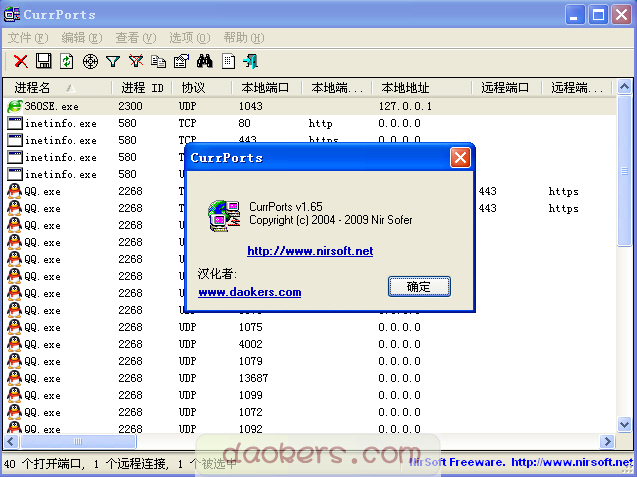Click the report page toolbar icon
637x477 pixels.
pos(228,61)
